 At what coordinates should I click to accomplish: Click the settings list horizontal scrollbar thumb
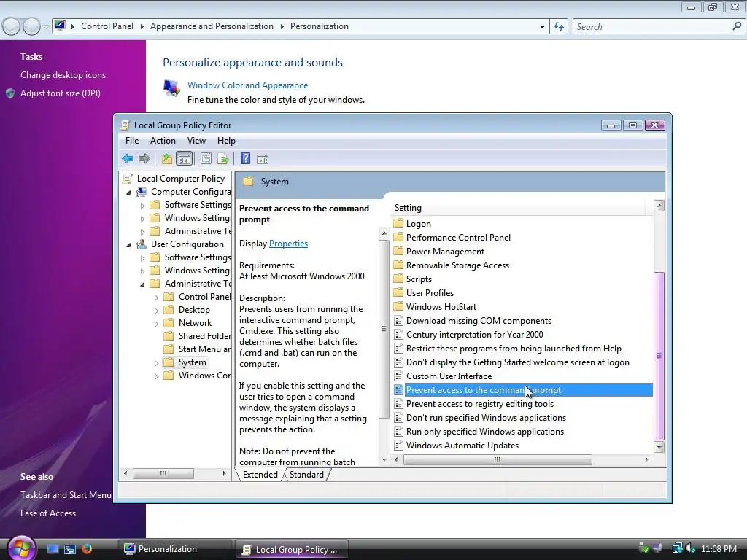click(x=498, y=459)
